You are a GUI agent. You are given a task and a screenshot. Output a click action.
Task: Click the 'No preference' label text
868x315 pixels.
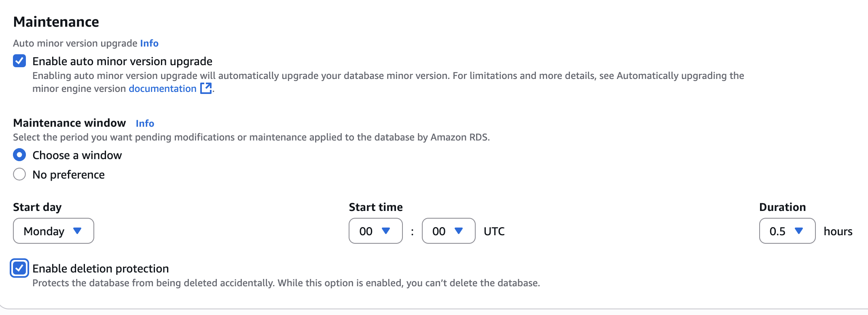click(68, 175)
